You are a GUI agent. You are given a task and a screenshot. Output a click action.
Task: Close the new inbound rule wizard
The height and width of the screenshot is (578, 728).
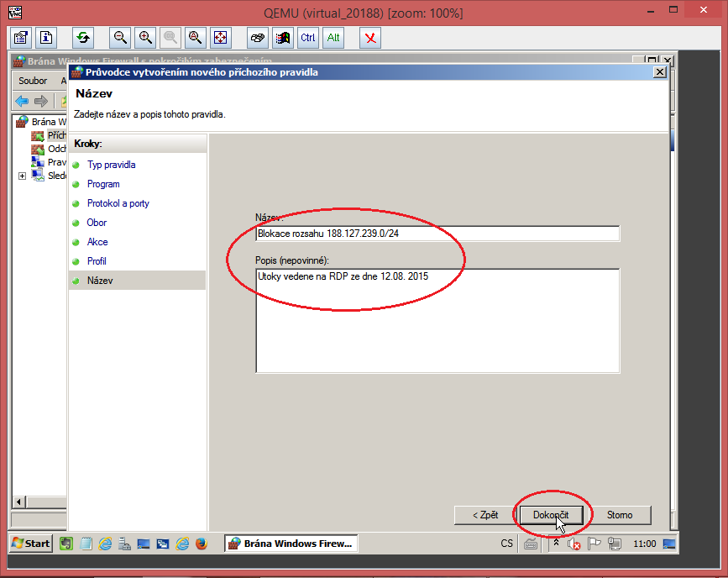(660, 72)
